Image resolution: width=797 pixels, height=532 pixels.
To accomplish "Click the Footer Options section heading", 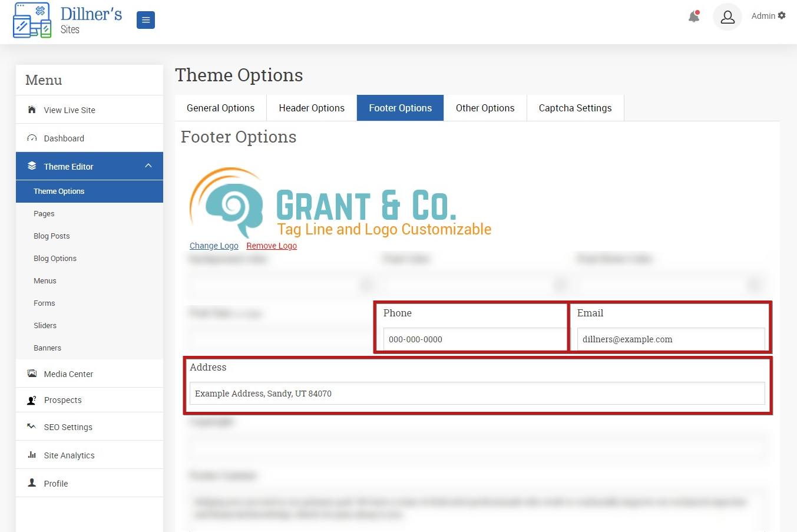I will click(x=239, y=137).
